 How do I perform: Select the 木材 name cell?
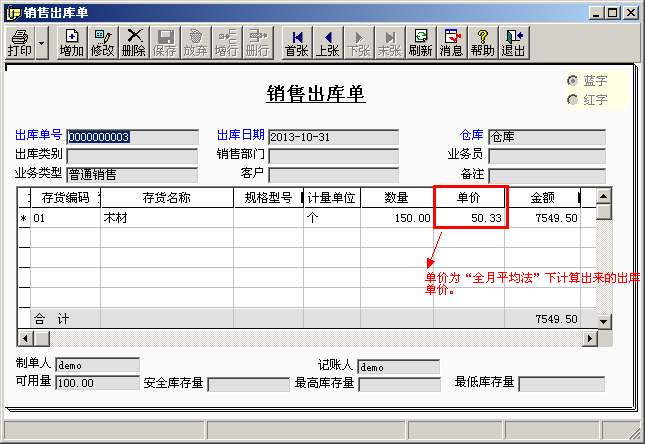pyautogui.click(x=167, y=218)
